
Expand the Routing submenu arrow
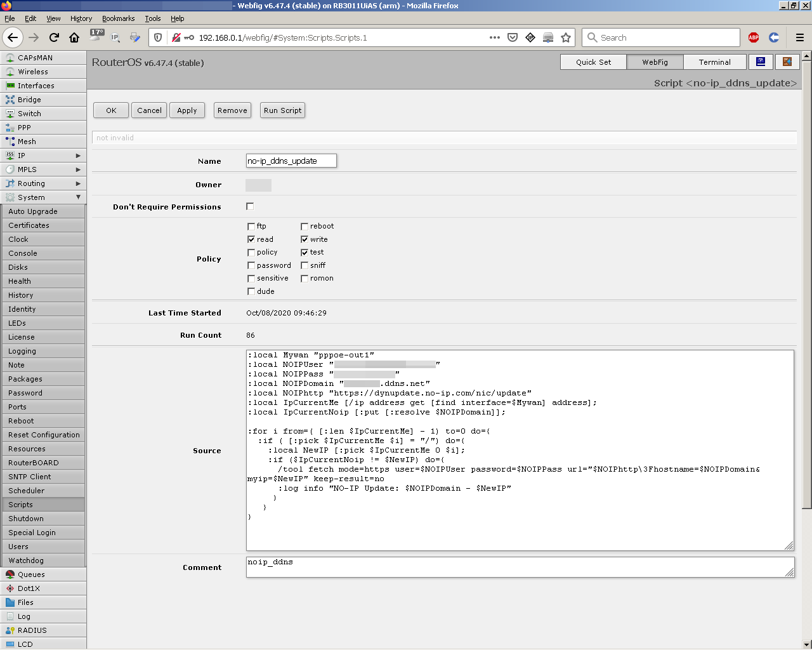78,183
